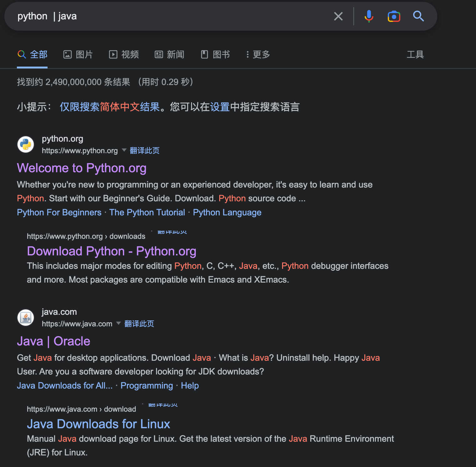Expand the 更多 more menu

pos(258,55)
